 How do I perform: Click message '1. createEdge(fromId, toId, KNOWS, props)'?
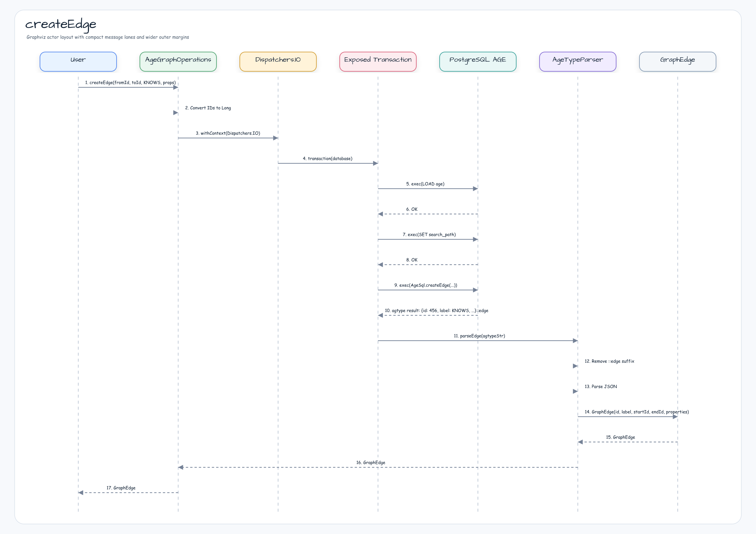pos(130,83)
